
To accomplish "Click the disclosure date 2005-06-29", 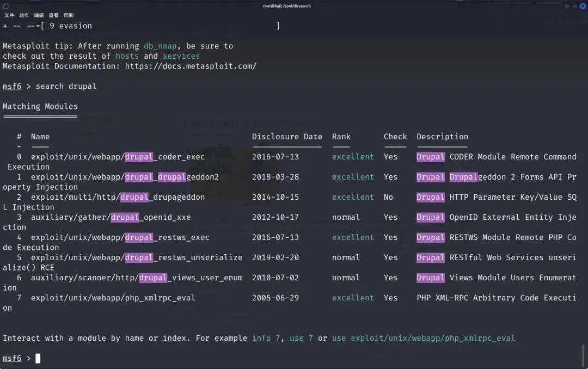I will [275, 298].
